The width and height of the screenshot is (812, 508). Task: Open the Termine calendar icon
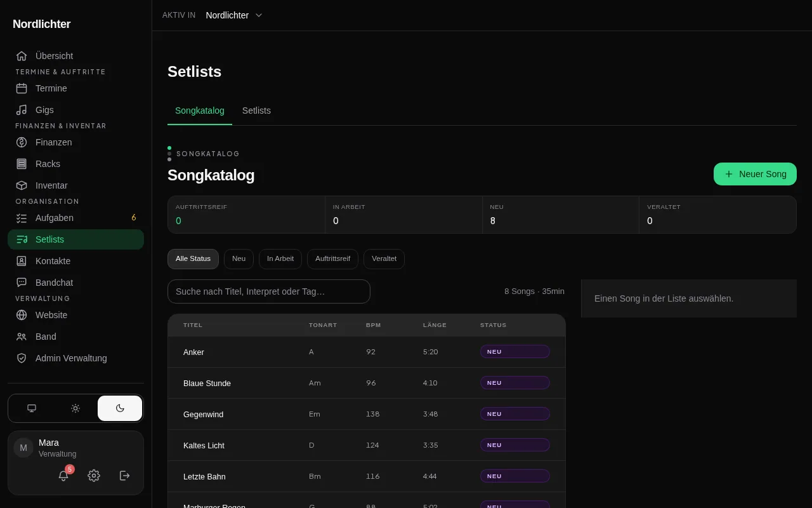coord(22,88)
